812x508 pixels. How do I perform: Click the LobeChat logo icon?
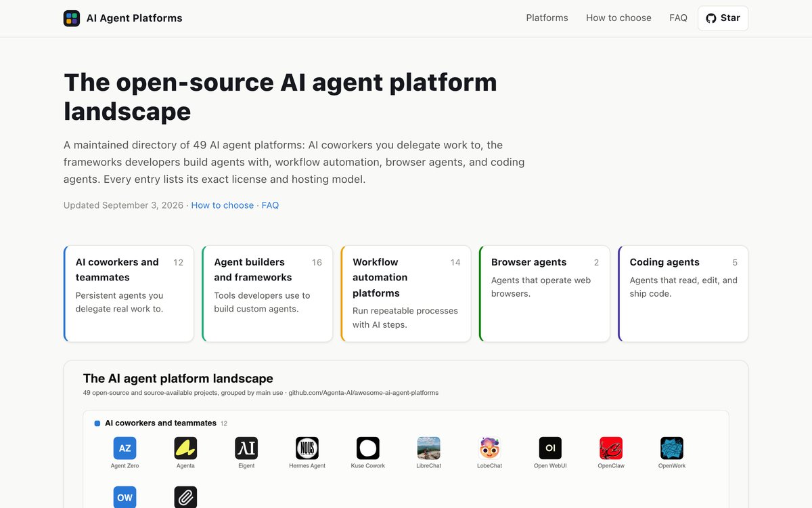click(x=489, y=448)
